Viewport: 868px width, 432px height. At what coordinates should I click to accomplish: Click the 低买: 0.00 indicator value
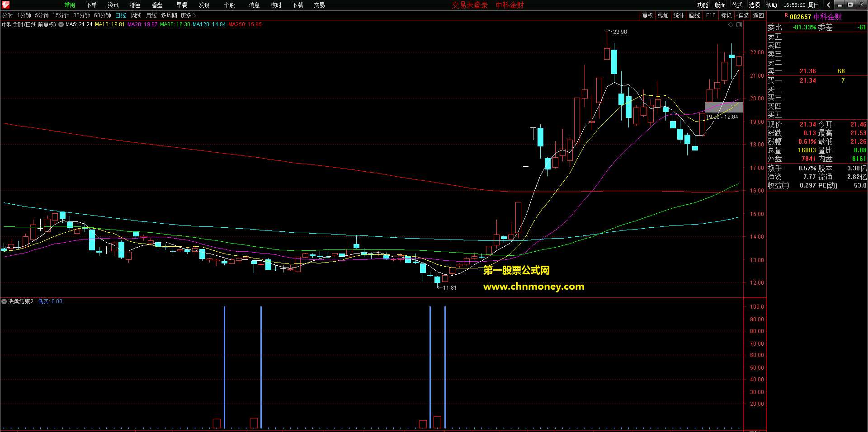[x=50, y=301]
